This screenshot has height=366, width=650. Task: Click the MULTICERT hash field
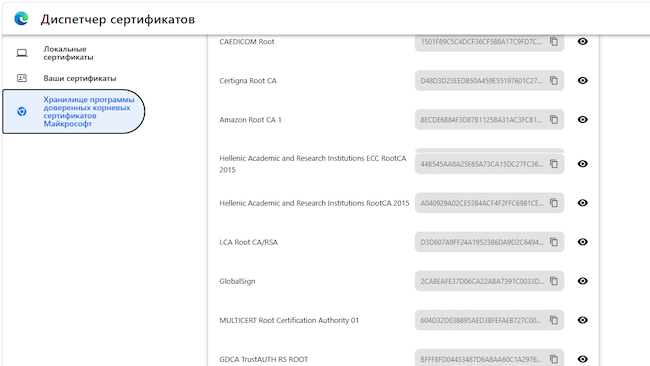pyautogui.click(x=489, y=320)
